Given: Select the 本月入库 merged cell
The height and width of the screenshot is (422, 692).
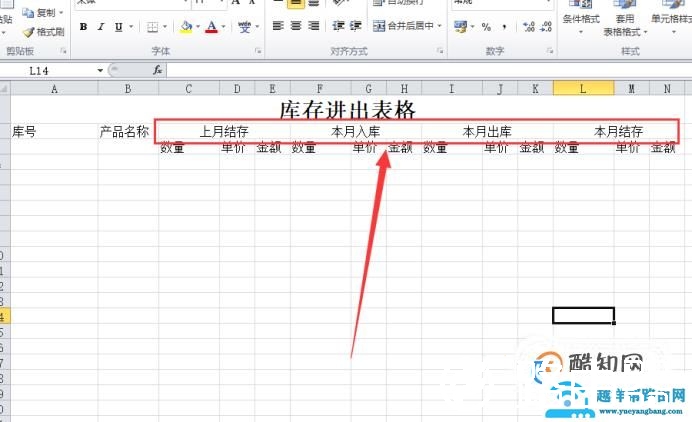Looking at the screenshot, I should [x=356, y=131].
